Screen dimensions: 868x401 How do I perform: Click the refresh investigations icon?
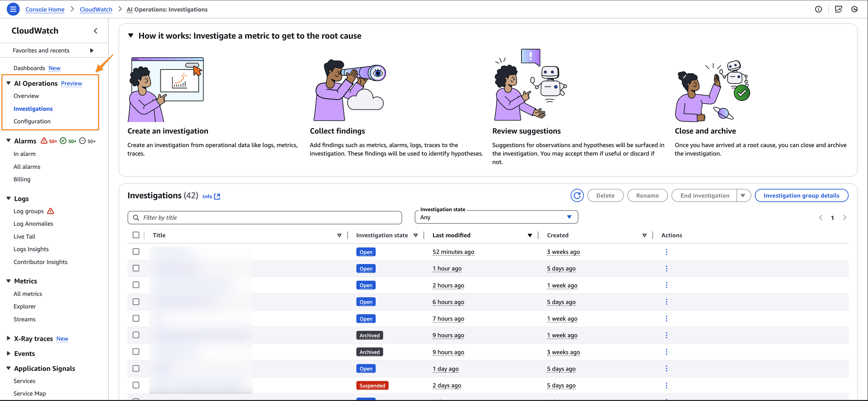[x=577, y=196]
